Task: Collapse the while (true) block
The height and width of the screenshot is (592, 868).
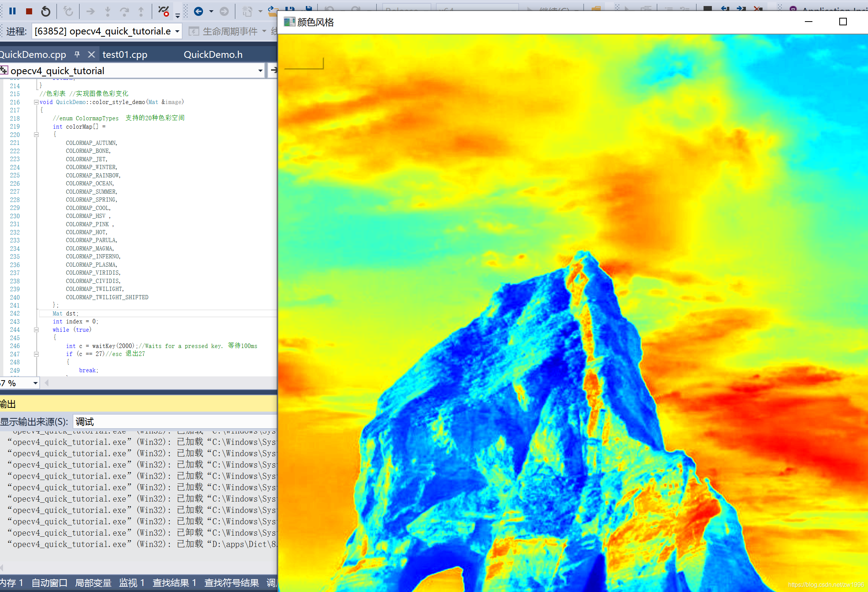Action: [x=36, y=330]
